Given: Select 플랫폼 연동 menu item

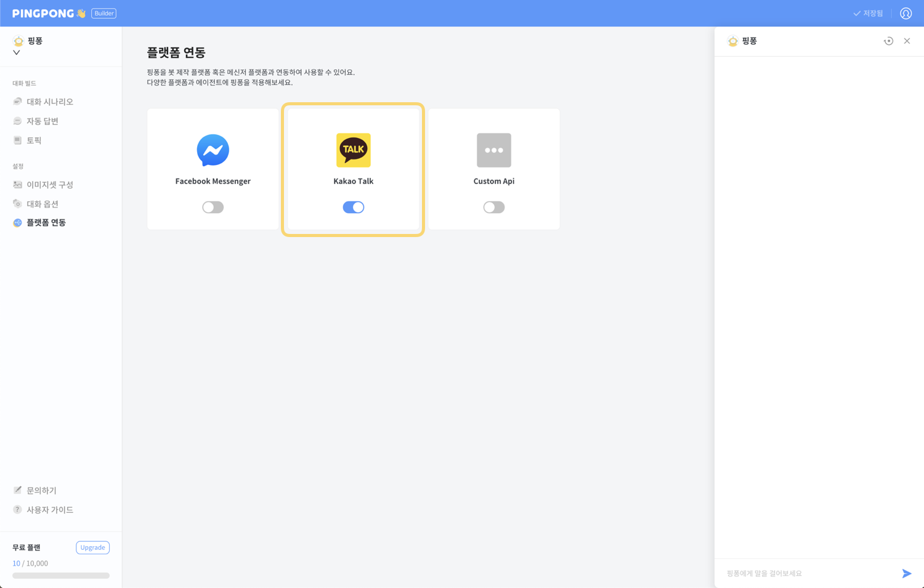Looking at the screenshot, I should click(46, 222).
